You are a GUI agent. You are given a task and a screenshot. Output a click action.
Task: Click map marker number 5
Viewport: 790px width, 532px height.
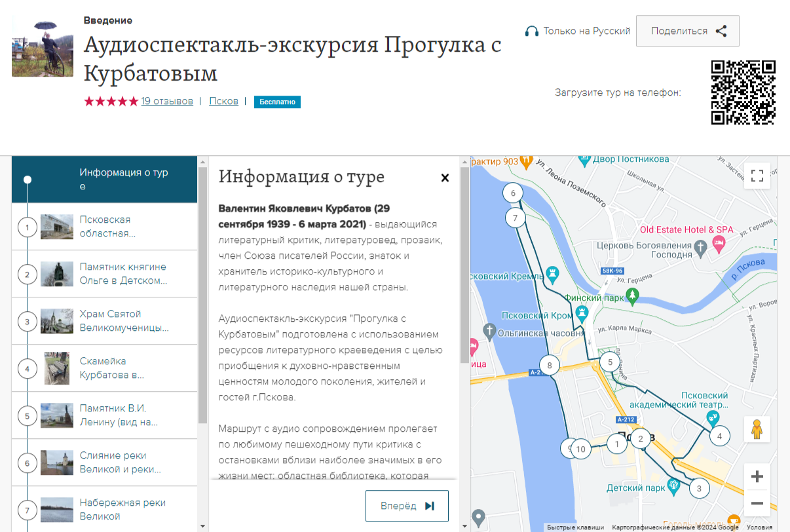click(x=610, y=362)
